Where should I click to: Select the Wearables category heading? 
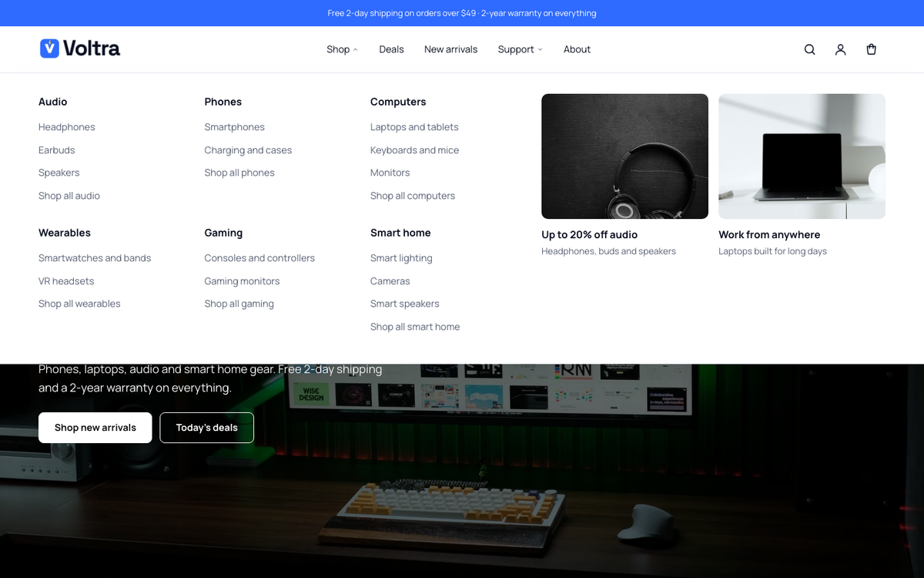click(65, 233)
